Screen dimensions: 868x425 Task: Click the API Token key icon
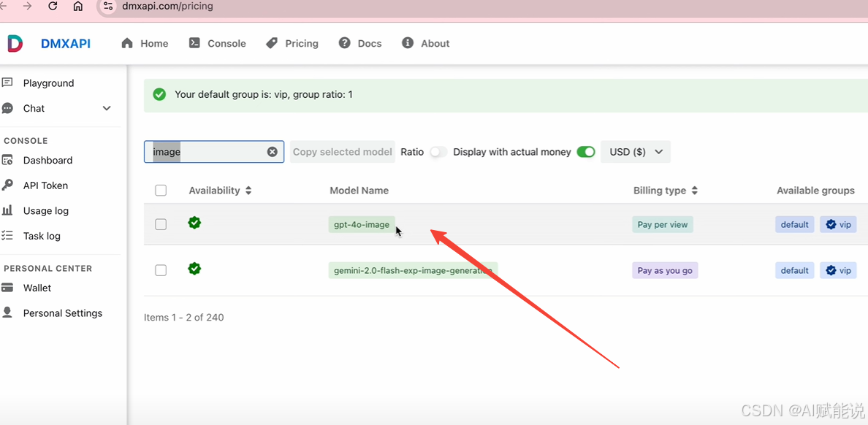pyautogui.click(x=7, y=185)
